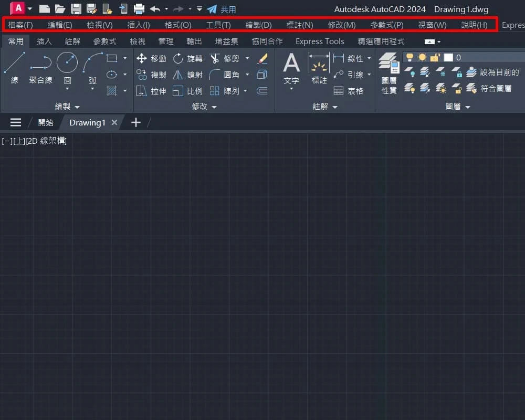Click the 複製 copy tool
Viewport: 525px width, 420px height.
pos(151,75)
